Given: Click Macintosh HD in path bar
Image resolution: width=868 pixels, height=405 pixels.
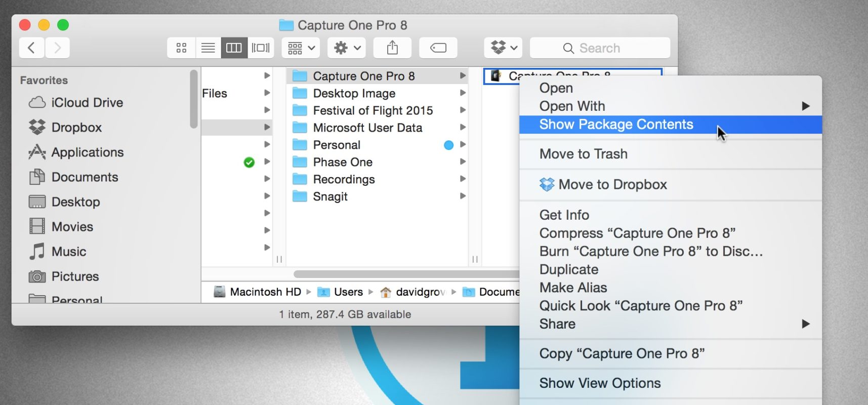Looking at the screenshot, I should coord(265,292).
